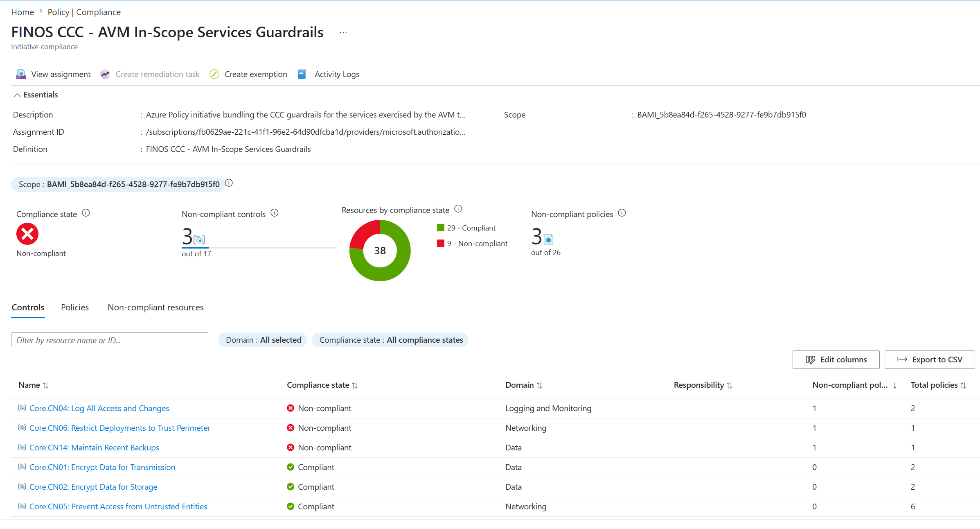Click the Create exemption pencil icon

pos(214,74)
